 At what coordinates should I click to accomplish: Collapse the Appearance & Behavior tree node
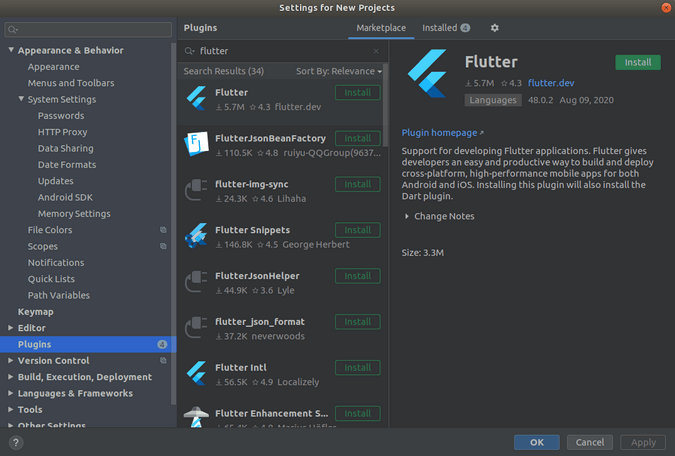click(x=11, y=50)
